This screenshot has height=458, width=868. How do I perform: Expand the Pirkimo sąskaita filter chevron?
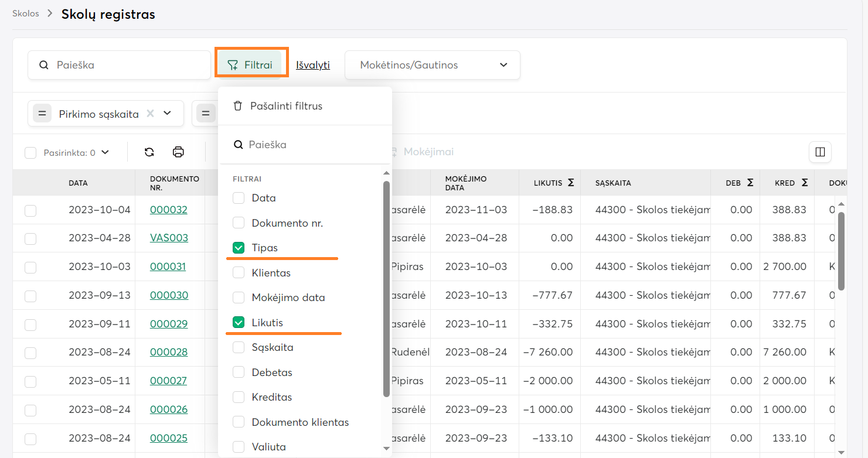(167, 114)
